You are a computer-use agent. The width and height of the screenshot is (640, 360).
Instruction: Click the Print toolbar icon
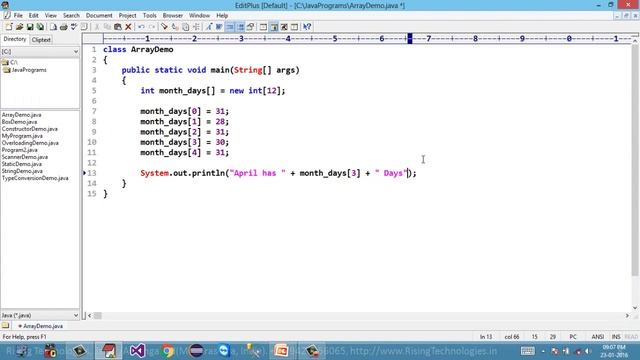click(63, 27)
